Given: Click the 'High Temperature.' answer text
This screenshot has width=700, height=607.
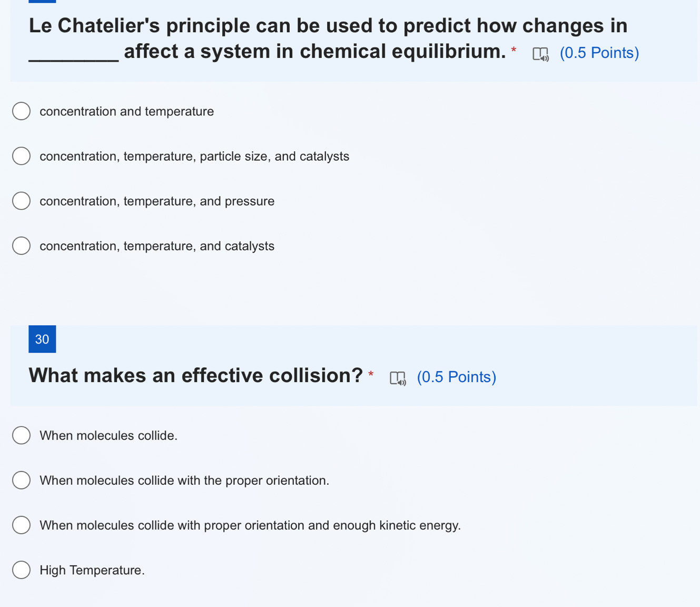Looking at the screenshot, I should pos(92,570).
